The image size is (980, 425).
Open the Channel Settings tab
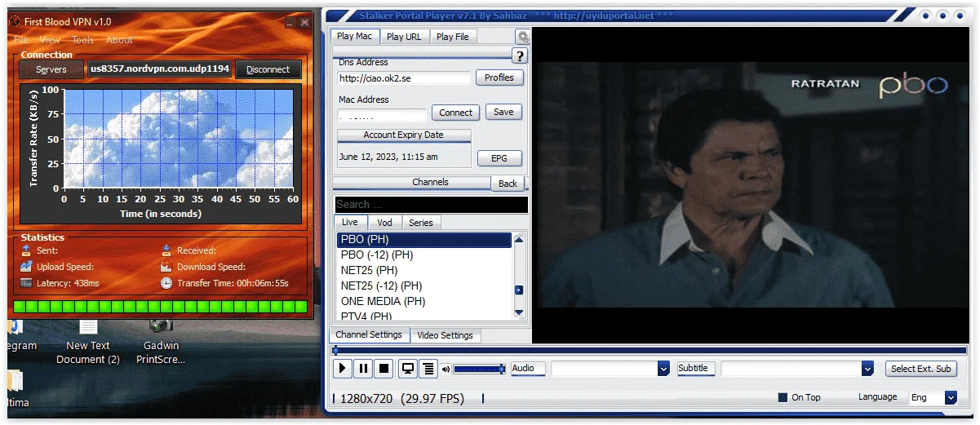tap(369, 334)
